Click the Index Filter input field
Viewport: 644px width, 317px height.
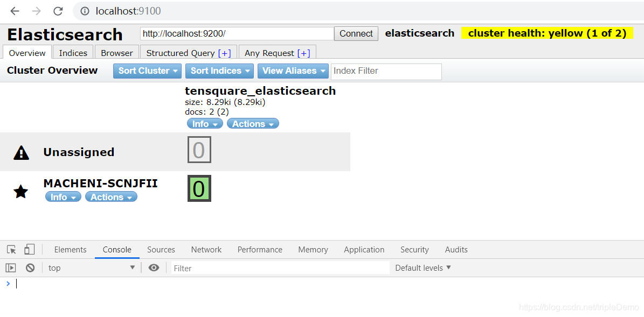(386, 71)
